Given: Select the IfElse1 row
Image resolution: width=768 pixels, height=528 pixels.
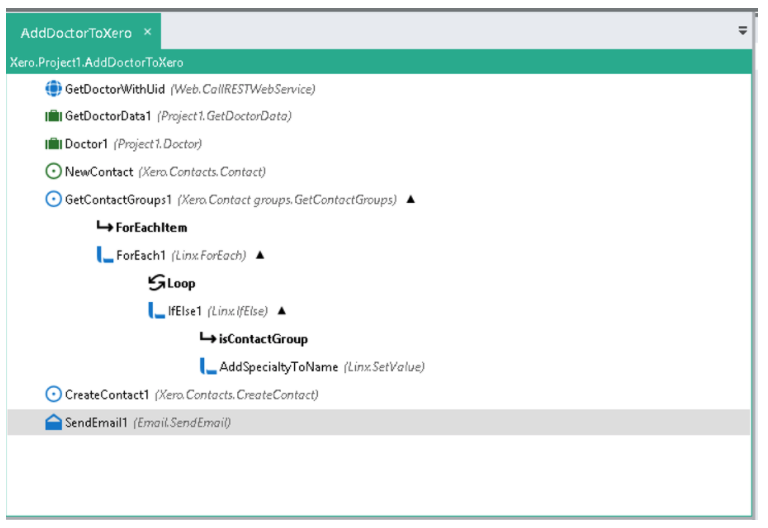Looking at the screenshot, I should [x=379, y=311].
